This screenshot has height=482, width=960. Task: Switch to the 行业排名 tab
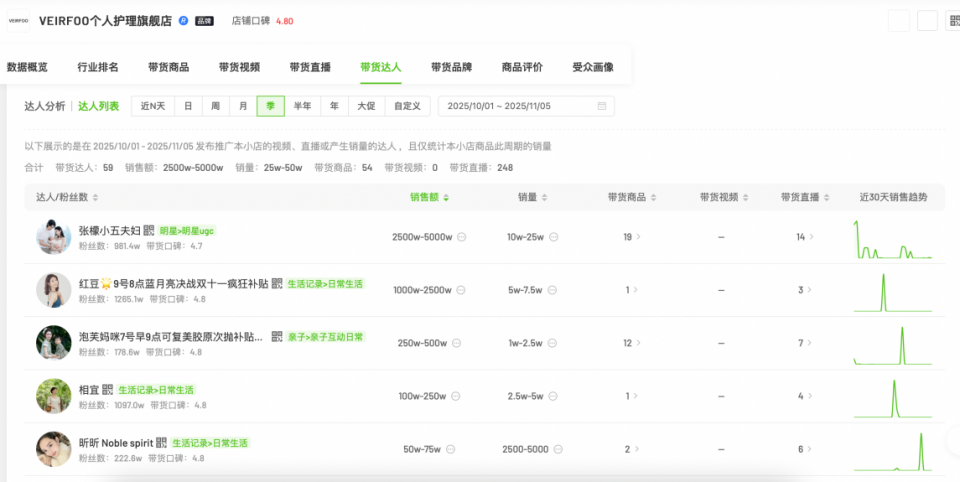coord(98,67)
